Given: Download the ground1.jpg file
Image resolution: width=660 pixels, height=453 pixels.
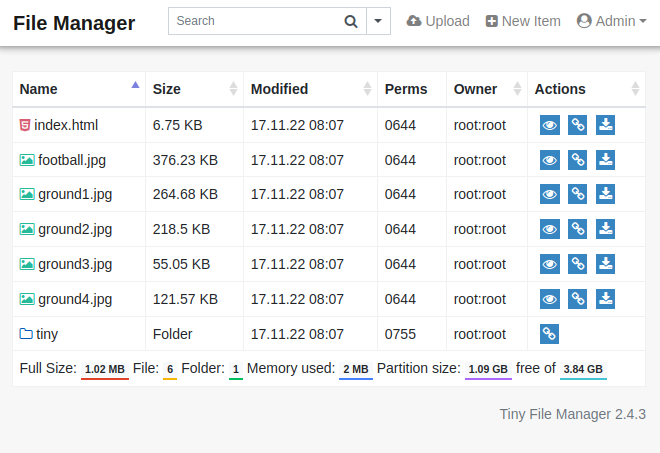Looking at the screenshot, I should pyautogui.click(x=605, y=194).
